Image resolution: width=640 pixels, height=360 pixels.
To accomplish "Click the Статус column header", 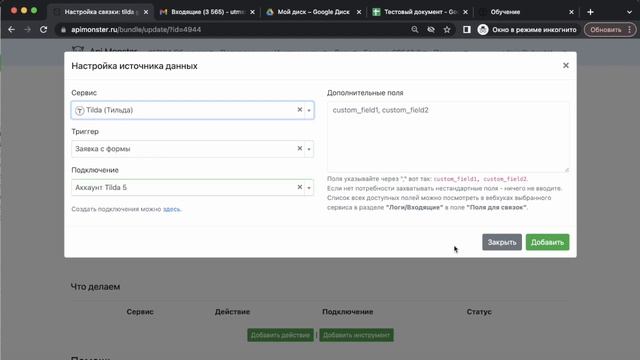I will 479,312.
